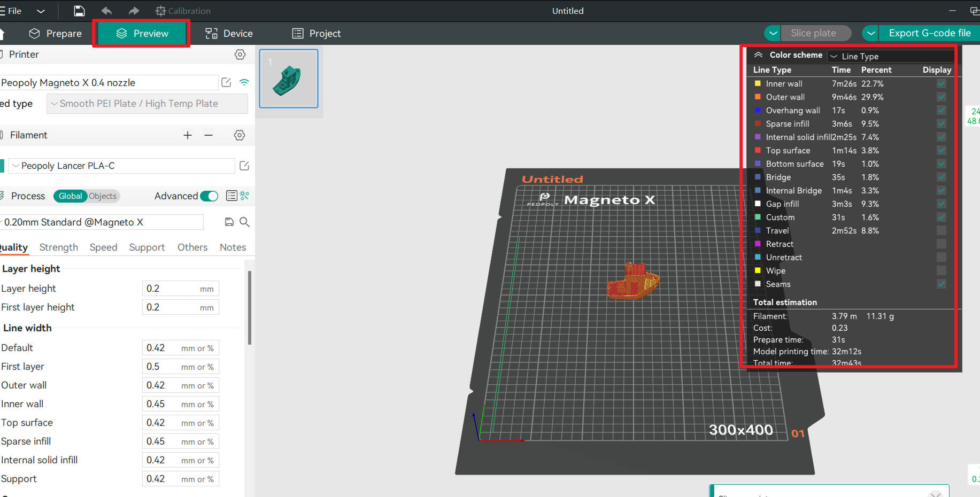980x497 pixels.
Task: Click the process settings list icon
Action: pyautogui.click(x=232, y=196)
